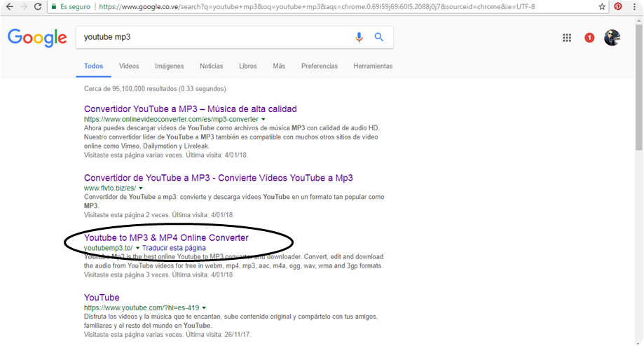Expand dropdown arrow beside onlinevideoconverter.com URL
This screenshot has width=644, height=346.
[x=263, y=120]
